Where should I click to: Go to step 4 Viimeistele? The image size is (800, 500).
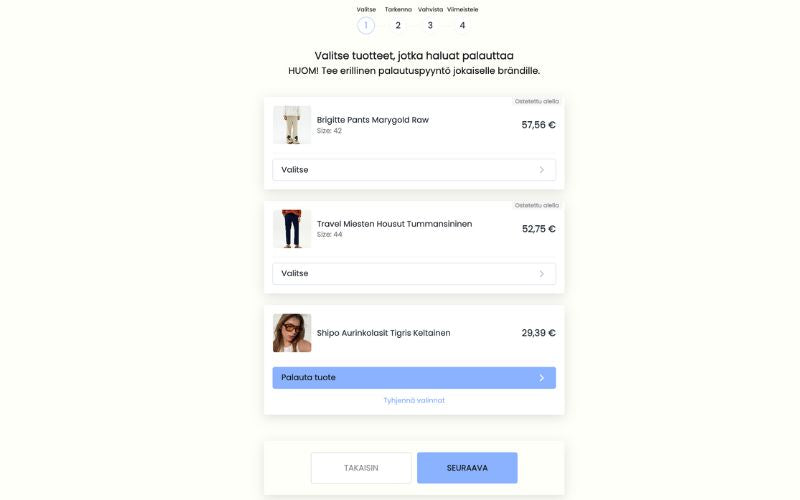click(462, 26)
